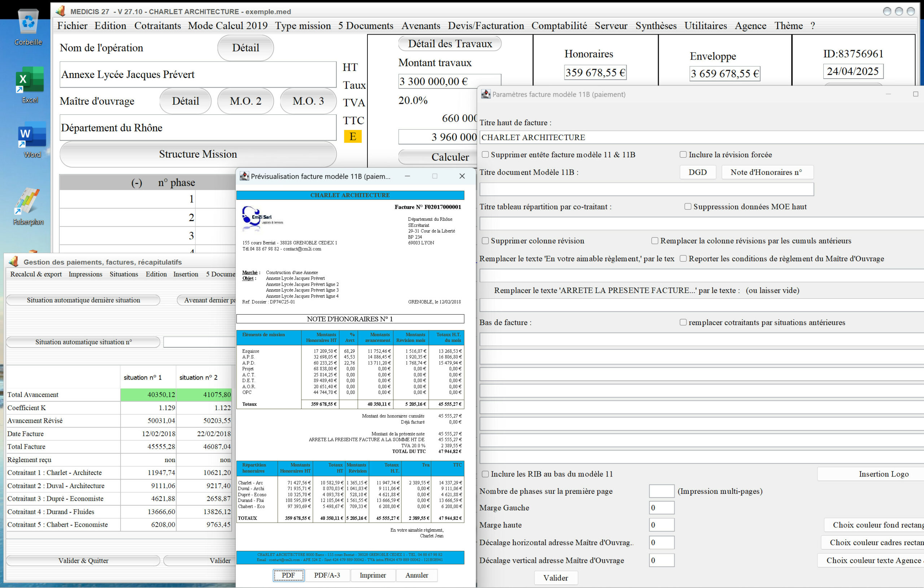Screen dimensions: 924x588
Task: Click the PDF button in preview
Action: pos(288,575)
